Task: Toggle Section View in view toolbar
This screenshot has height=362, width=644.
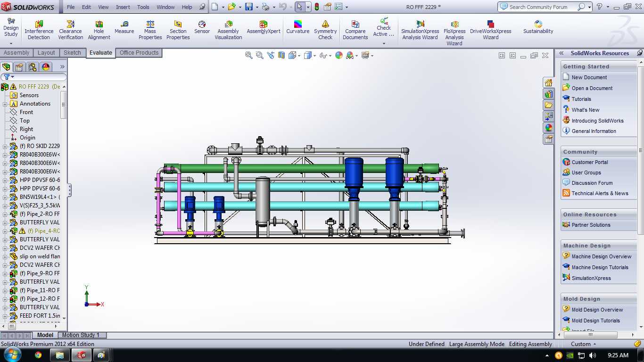Action: coord(281,55)
